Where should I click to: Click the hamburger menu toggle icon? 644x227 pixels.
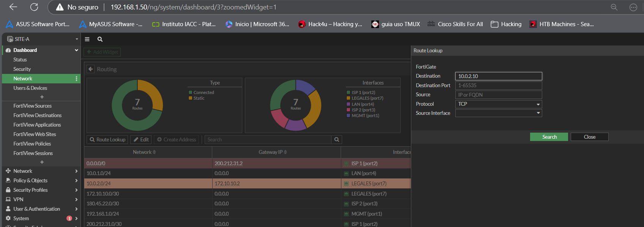click(x=87, y=39)
